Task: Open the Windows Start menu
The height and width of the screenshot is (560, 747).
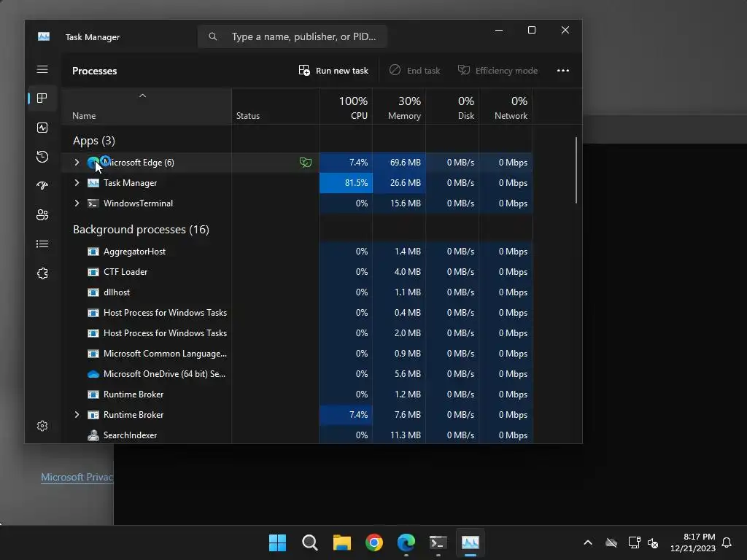Action: pos(277,542)
